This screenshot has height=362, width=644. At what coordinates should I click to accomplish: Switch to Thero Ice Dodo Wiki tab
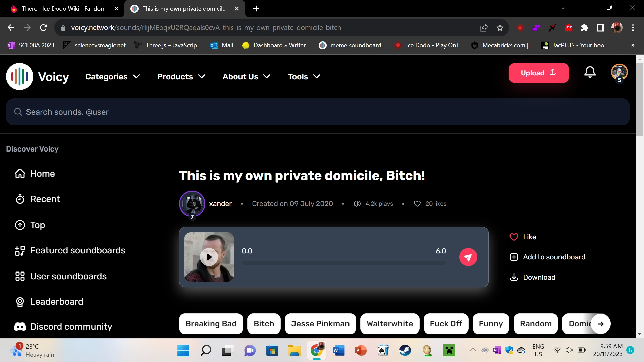pyautogui.click(x=64, y=9)
